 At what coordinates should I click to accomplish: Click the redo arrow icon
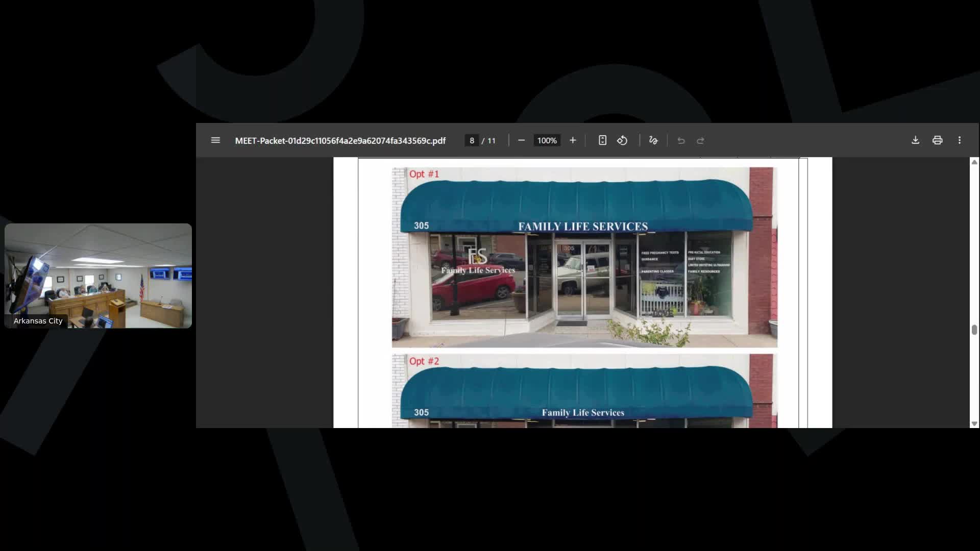coord(700,140)
